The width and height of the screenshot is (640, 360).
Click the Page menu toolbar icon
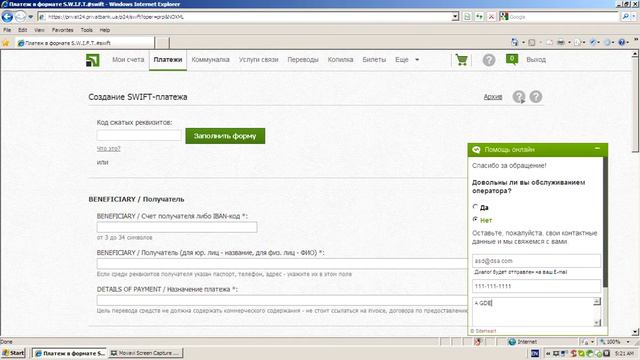pyautogui.click(x=577, y=42)
